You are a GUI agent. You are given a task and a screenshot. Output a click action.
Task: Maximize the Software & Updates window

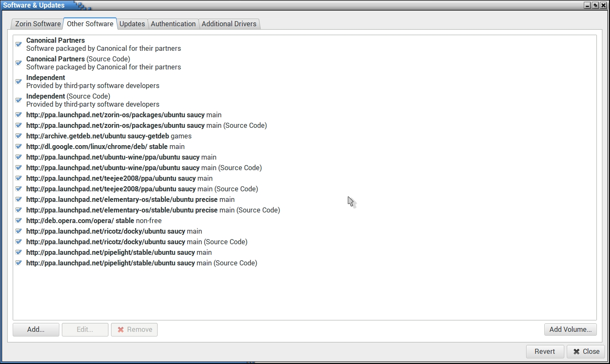click(x=595, y=6)
